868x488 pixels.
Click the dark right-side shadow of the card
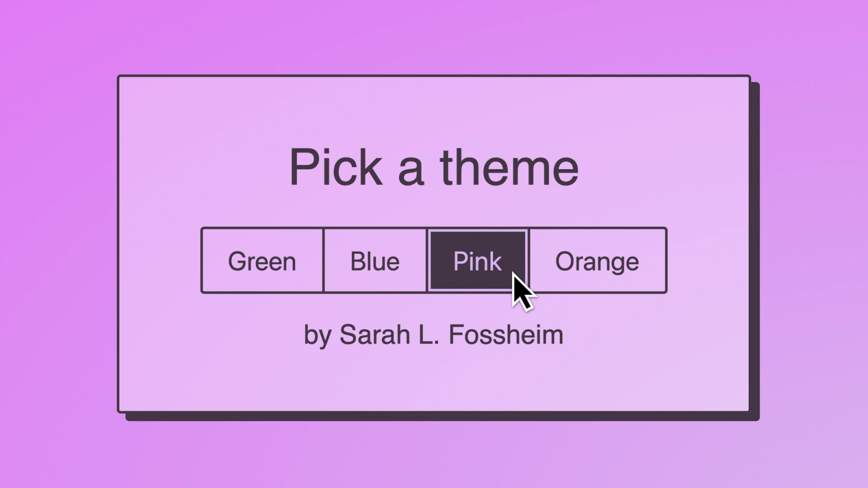(x=755, y=249)
